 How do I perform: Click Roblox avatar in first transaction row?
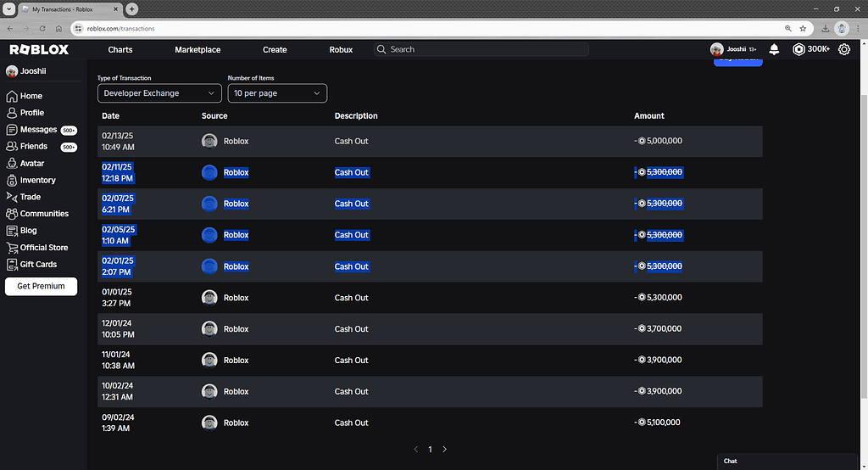coord(209,141)
